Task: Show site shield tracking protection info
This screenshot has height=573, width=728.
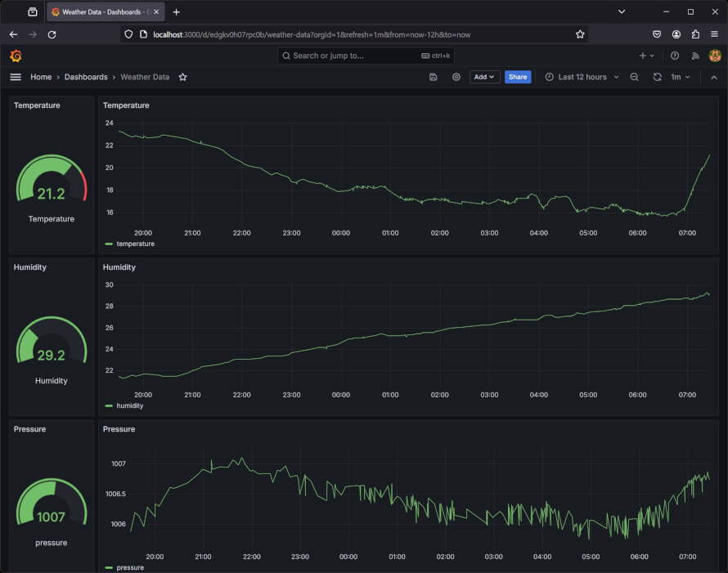Action: [x=128, y=34]
